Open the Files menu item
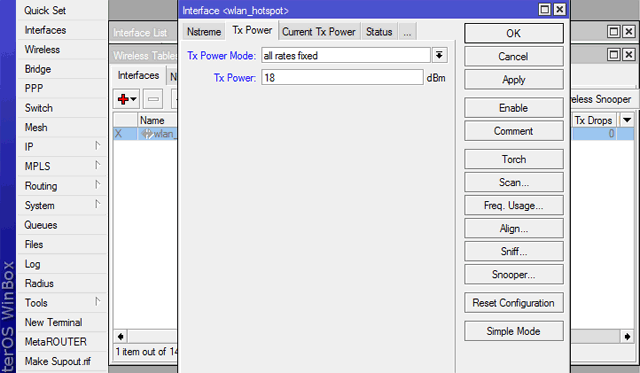640x373 pixels. click(x=62, y=244)
